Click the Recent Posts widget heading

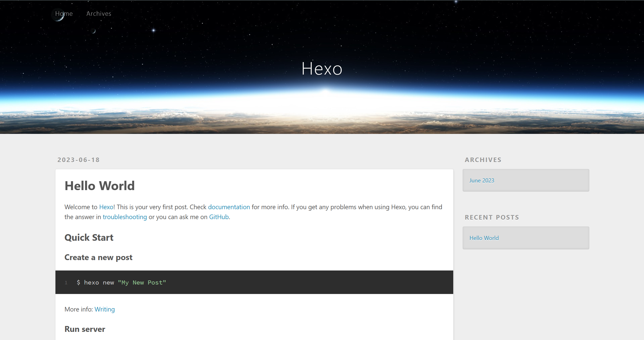(x=492, y=217)
